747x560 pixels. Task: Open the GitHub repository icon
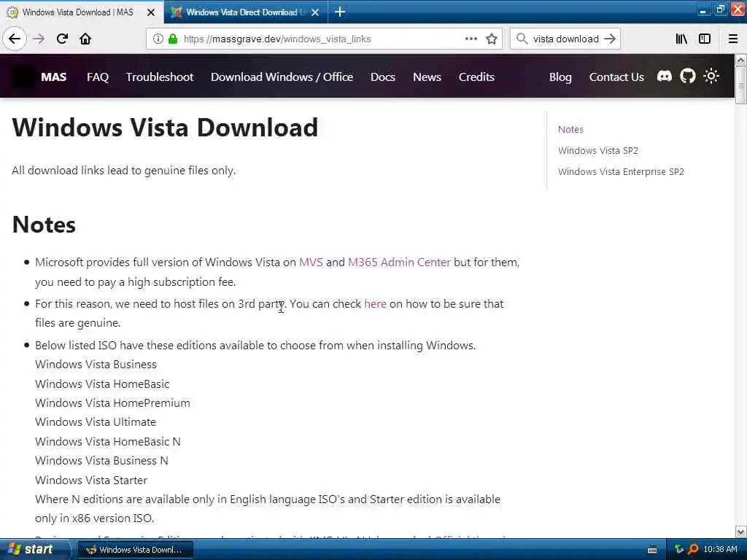[x=687, y=76]
